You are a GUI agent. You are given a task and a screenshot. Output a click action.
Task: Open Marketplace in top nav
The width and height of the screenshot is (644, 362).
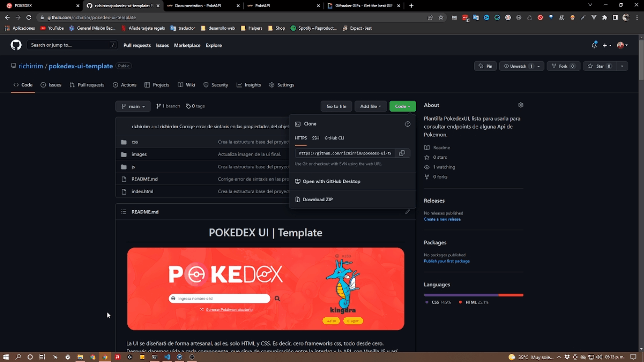[x=187, y=45]
